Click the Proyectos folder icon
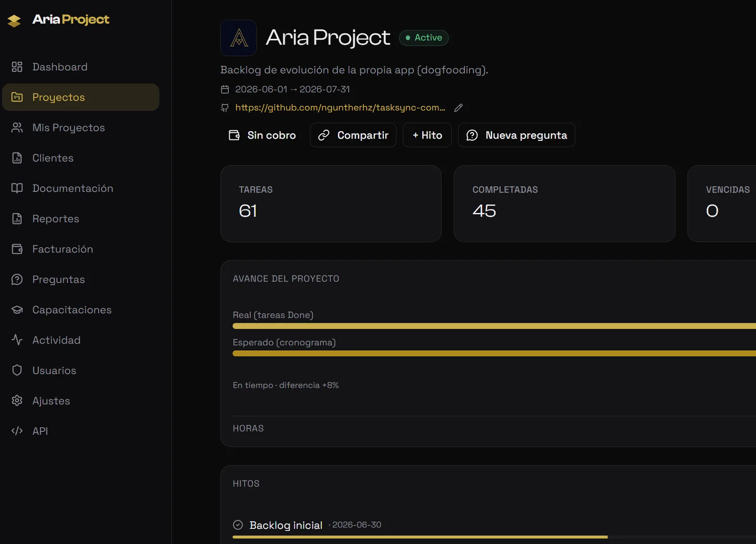756x544 pixels. (17, 97)
